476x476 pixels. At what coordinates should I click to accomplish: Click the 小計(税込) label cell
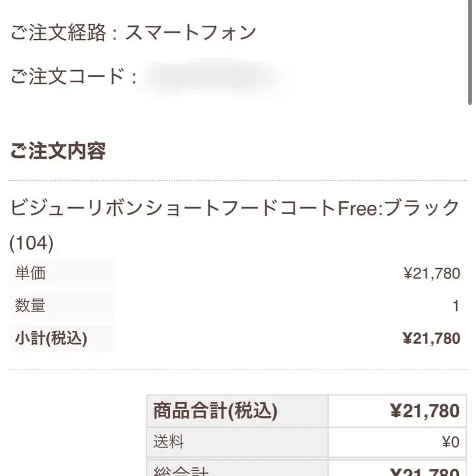[x=61, y=338]
